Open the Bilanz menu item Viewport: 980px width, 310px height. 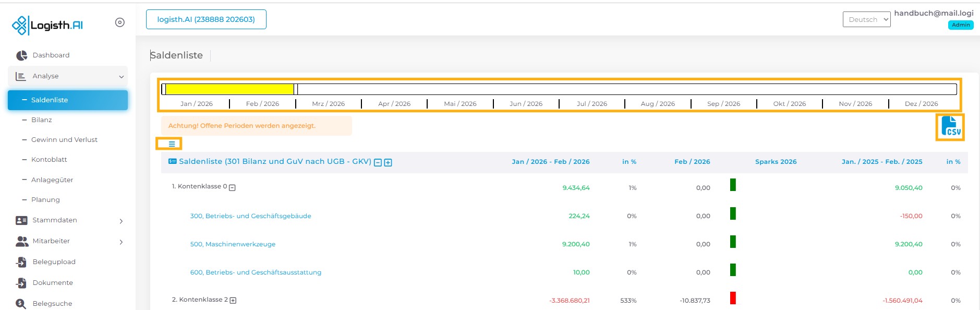tap(42, 120)
